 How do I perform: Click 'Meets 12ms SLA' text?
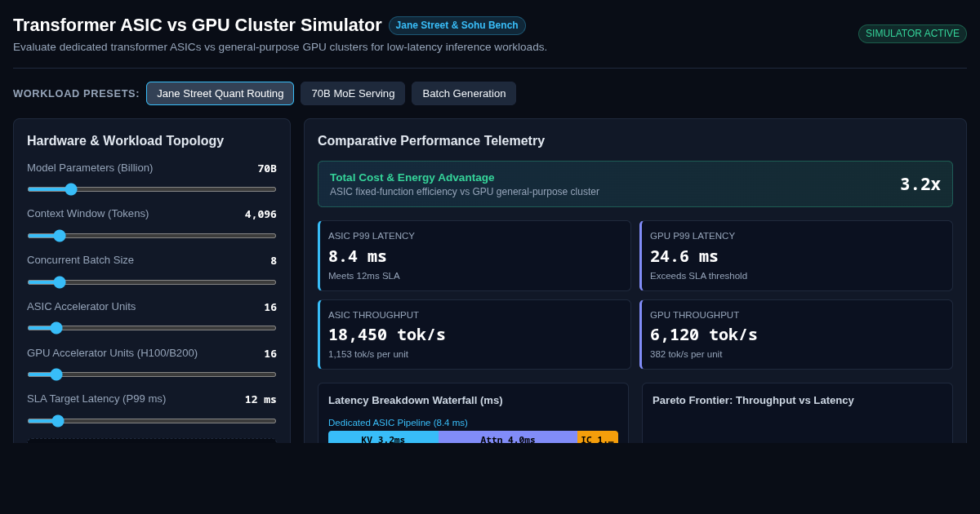coord(364,276)
